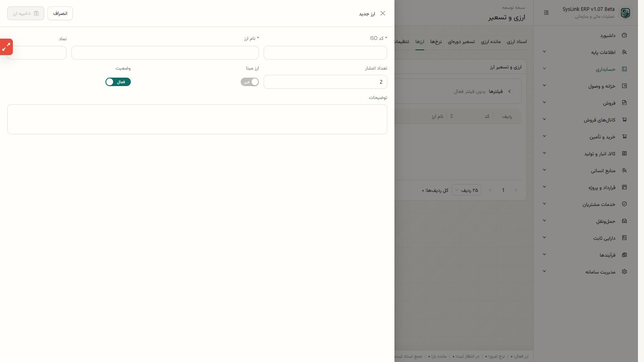Go to previous page arrow in pagination
644x362 pixels.
click(x=516, y=190)
